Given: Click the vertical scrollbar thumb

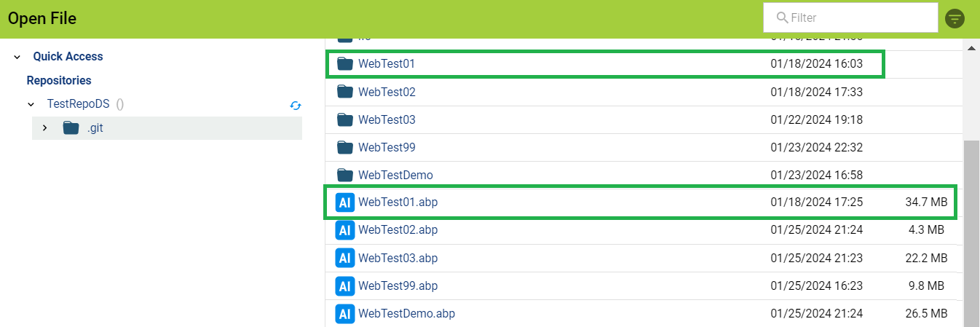Looking at the screenshot, I should pyautogui.click(x=971, y=233).
